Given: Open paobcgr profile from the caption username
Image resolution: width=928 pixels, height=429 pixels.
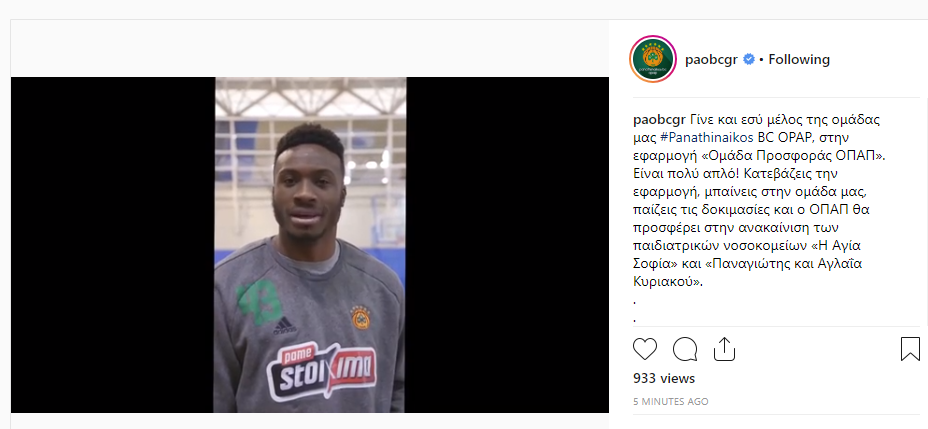Looking at the screenshot, I should pos(660,120).
